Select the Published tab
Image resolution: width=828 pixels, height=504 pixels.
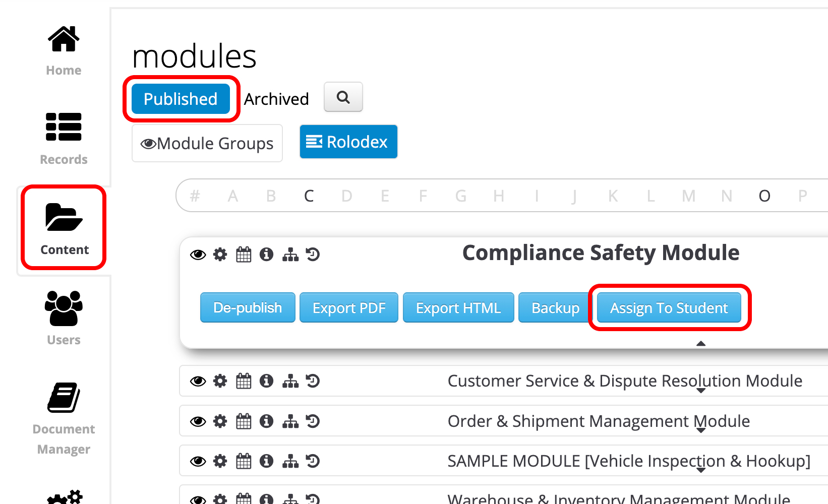(x=181, y=99)
